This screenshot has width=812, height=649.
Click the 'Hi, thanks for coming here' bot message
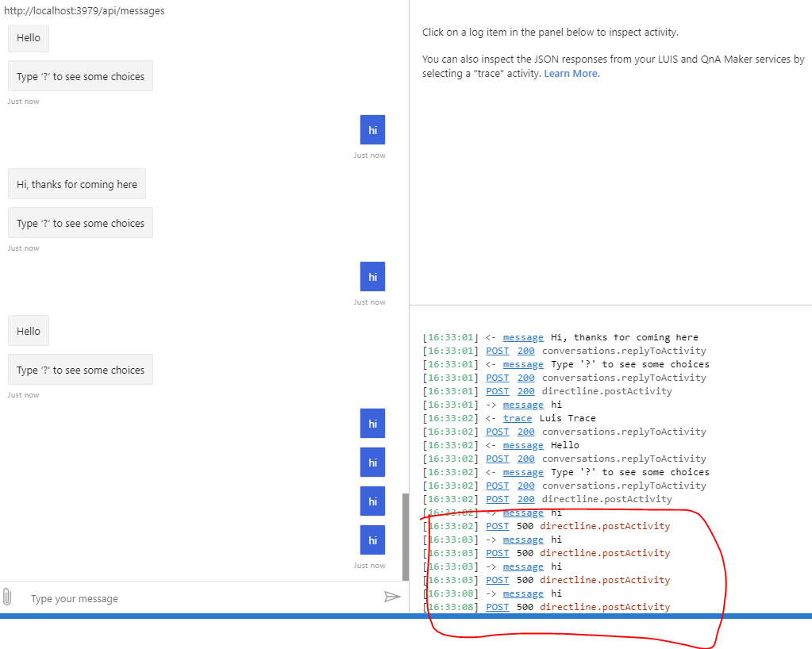click(x=76, y=183)
